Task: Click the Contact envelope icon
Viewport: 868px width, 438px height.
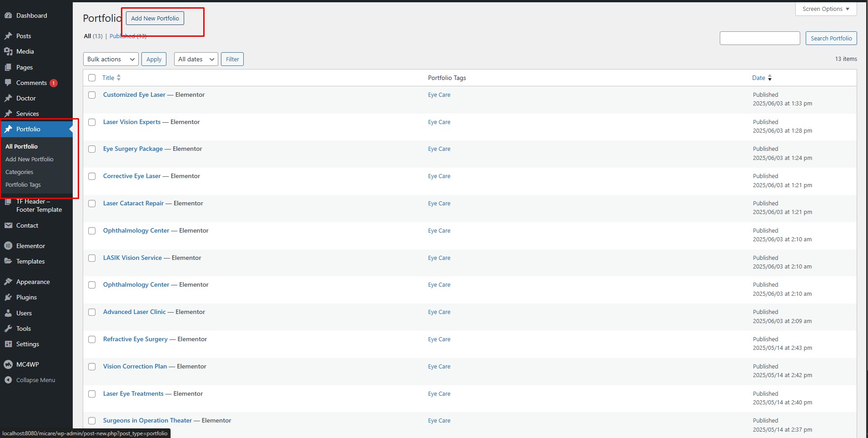Action: click(x=8, y=225)
